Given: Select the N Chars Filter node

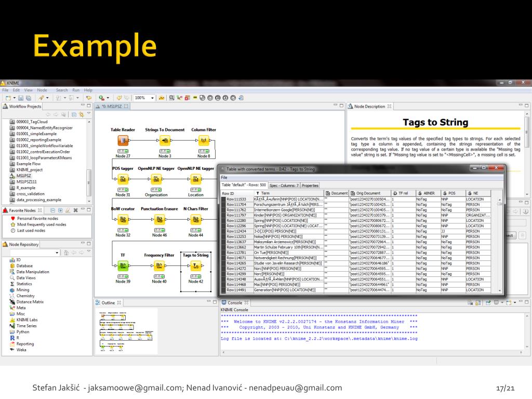Looking at the screenshot, I should pos(196,219).
